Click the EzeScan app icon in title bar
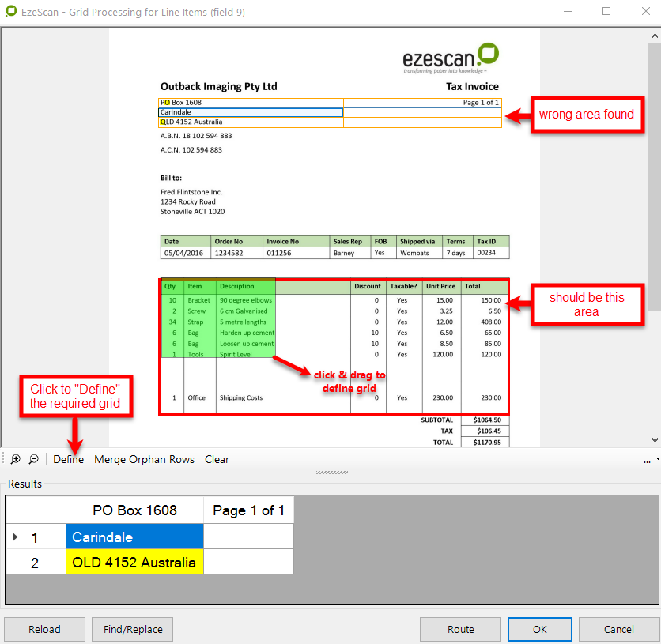661x644 pixels. click(10, 12)
